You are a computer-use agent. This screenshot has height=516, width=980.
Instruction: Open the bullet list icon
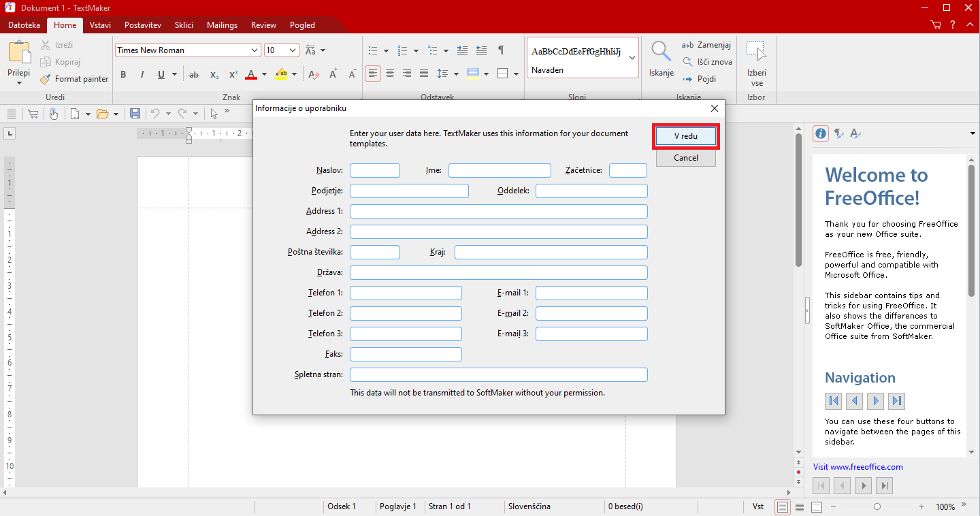372,50
